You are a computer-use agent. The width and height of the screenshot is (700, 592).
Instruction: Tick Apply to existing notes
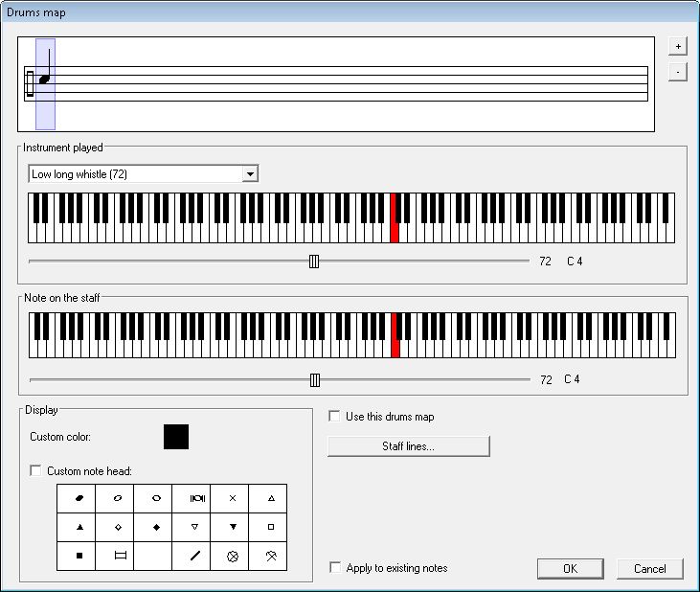click(334, 568)
